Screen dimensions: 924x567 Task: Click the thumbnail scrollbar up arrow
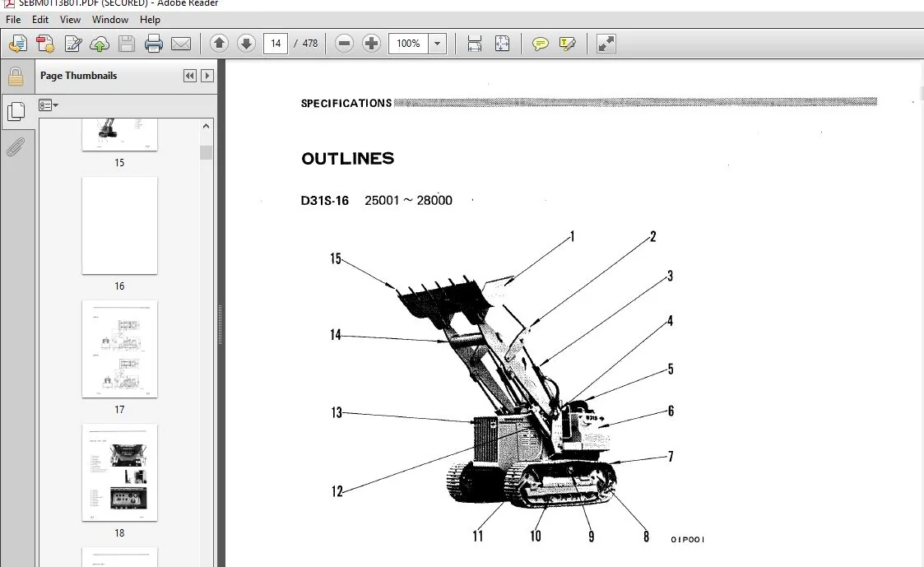click(206, 126)
